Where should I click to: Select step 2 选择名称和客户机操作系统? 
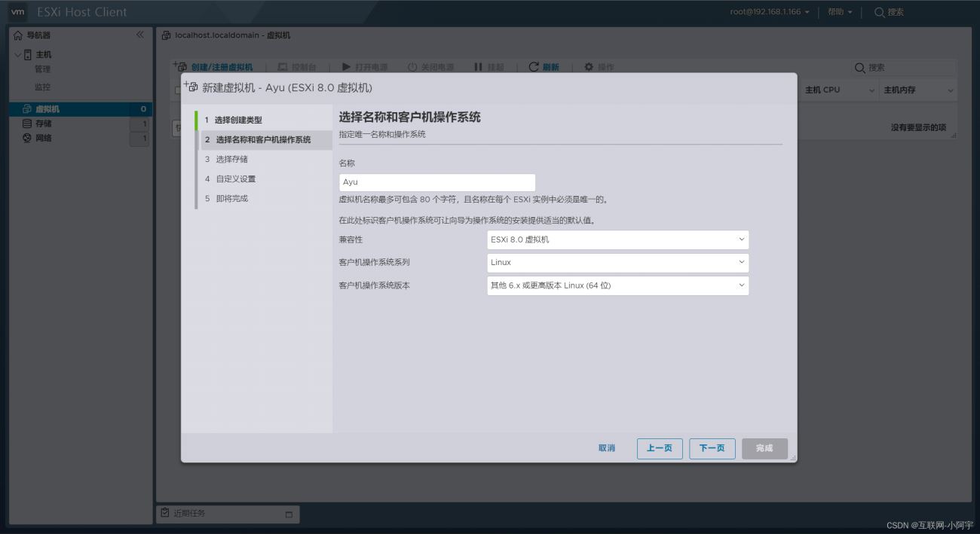[267, 139]
